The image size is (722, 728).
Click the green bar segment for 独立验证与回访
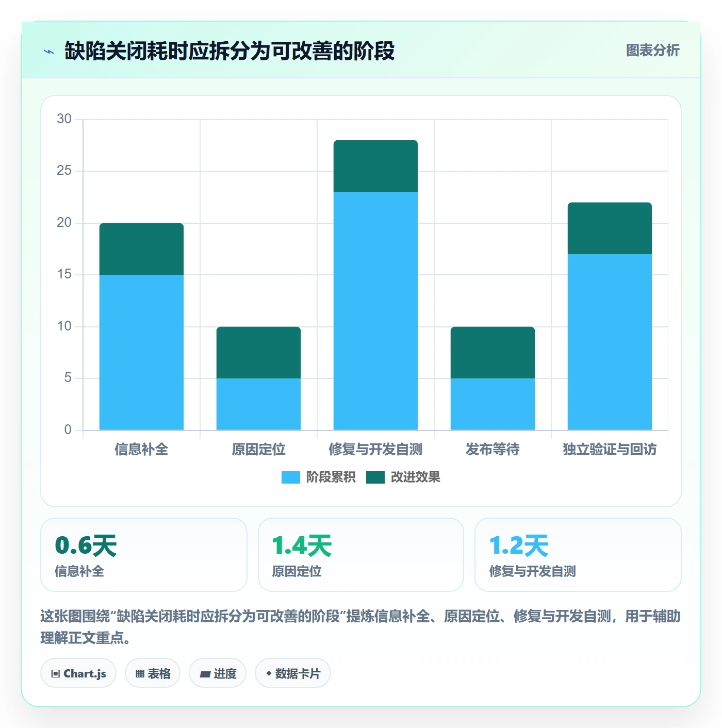pyautogui.click(x=610, y=228)
